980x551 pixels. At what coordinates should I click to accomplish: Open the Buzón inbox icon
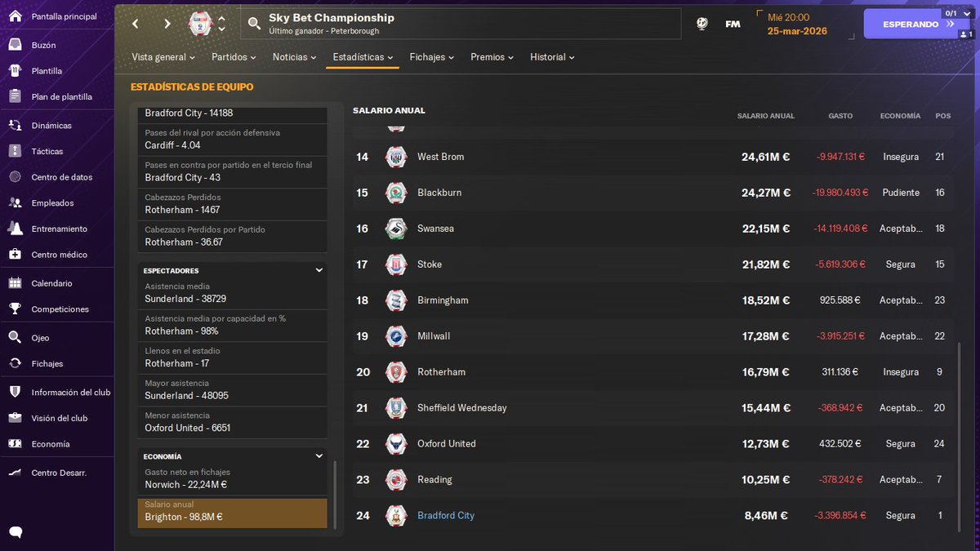(x=15, y=45)
